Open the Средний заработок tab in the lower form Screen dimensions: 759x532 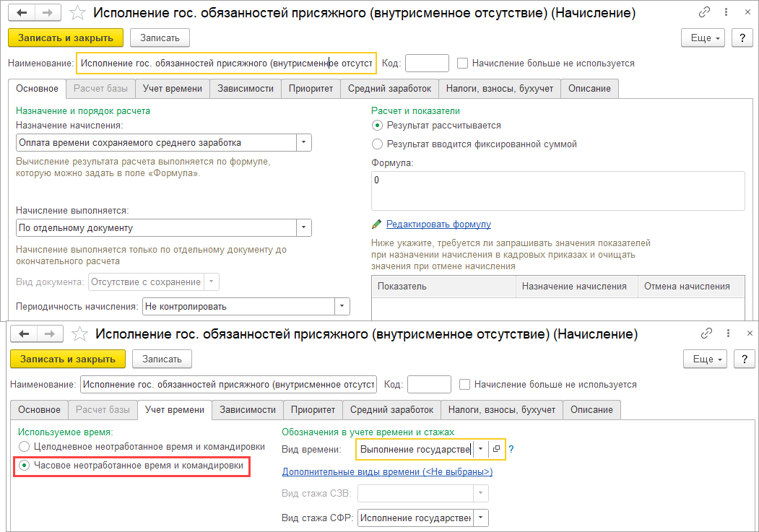[391, 409]
